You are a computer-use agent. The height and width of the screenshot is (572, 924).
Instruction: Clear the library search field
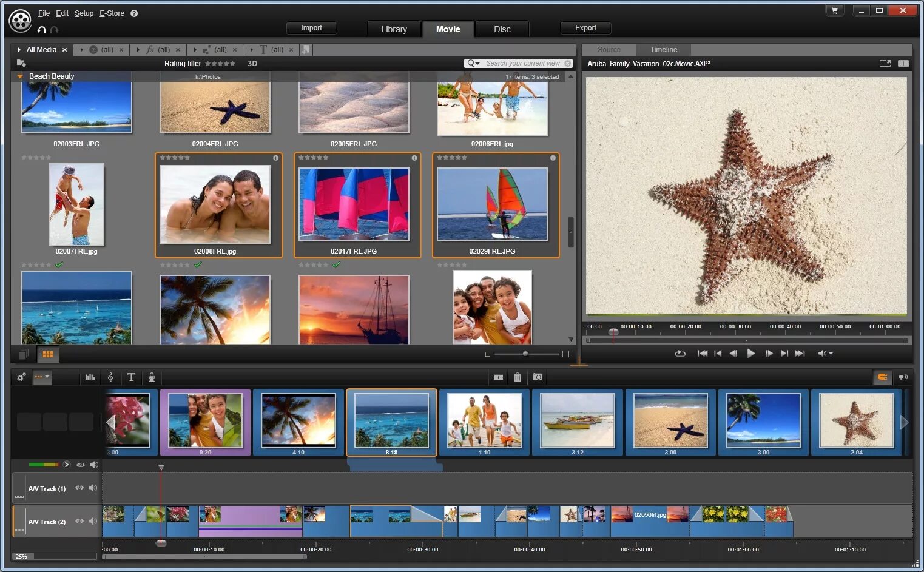click(x=568, y=64)
